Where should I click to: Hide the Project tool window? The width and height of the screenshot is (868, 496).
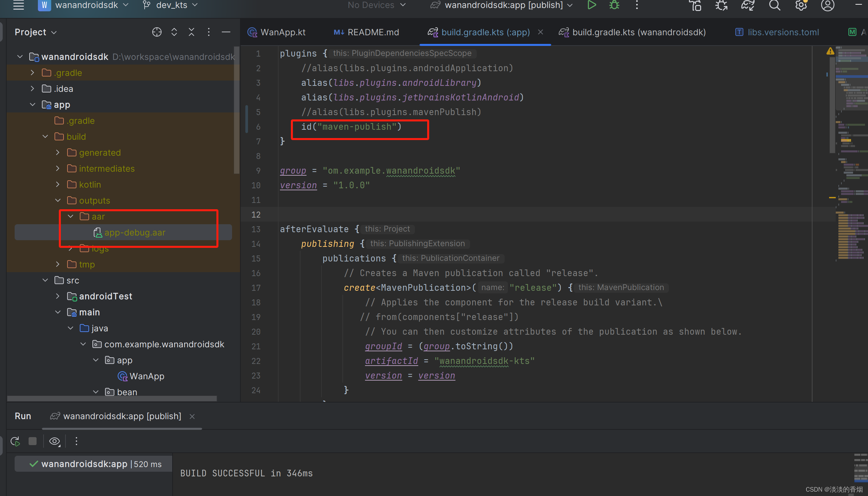coord(226,32)
